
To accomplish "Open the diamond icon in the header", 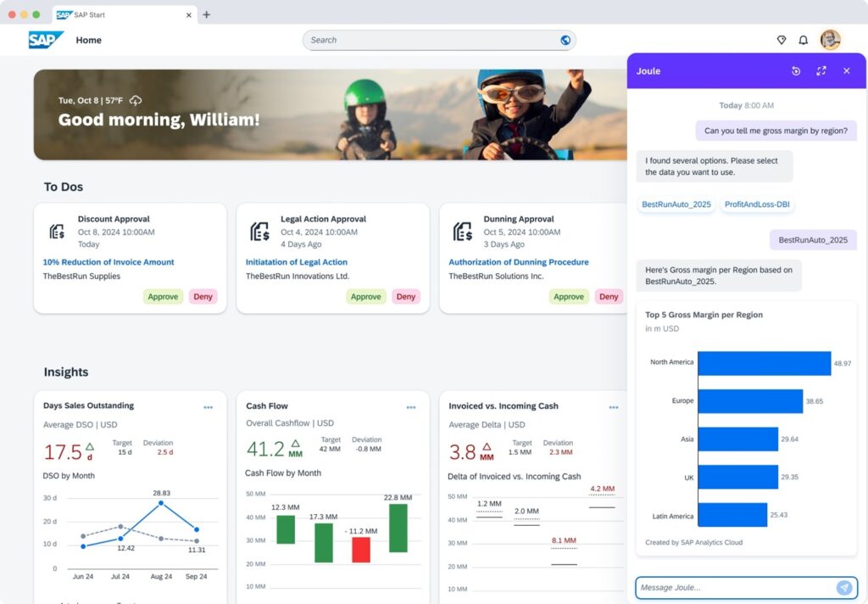I will click(x=782, y=40).
